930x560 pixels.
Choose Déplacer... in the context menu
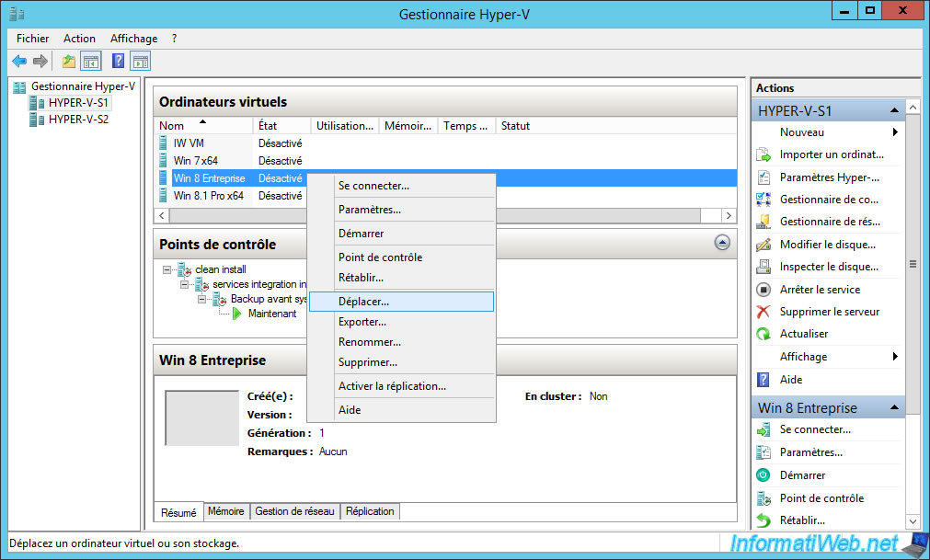point(402,302)
